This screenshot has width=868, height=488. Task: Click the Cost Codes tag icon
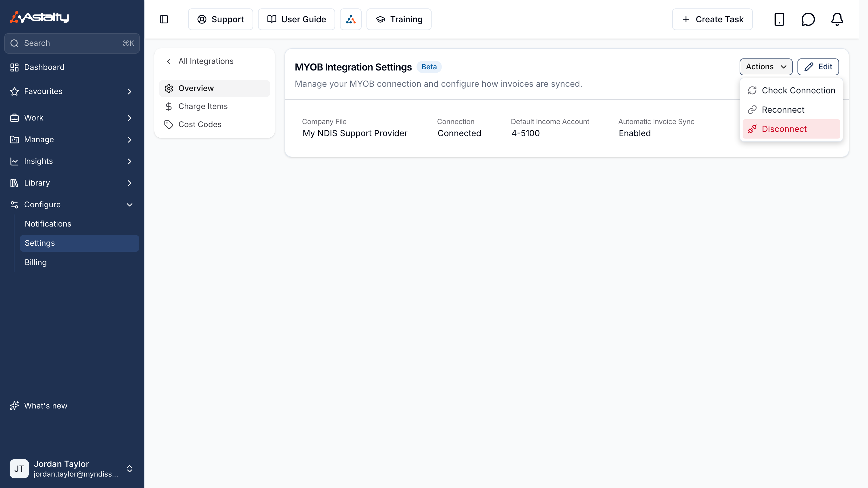[169, 125]
